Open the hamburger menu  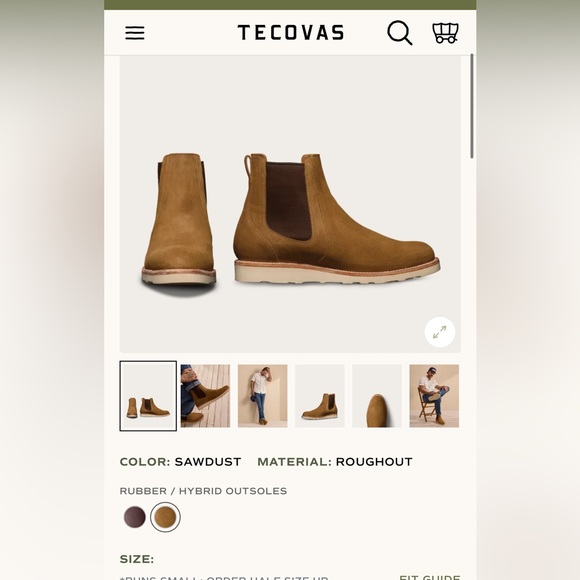tap(135, 33)
